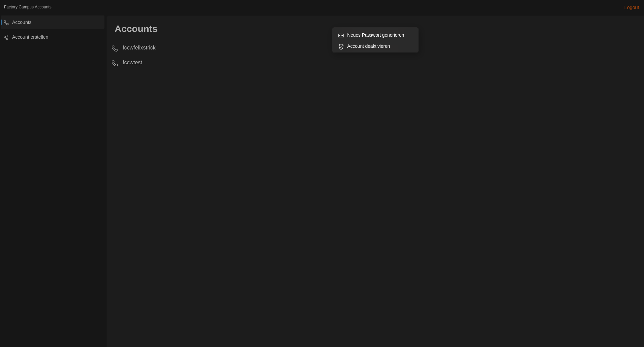Click the blue active-item indicator beside Accounts
The image size is (644, 347).
1,22
